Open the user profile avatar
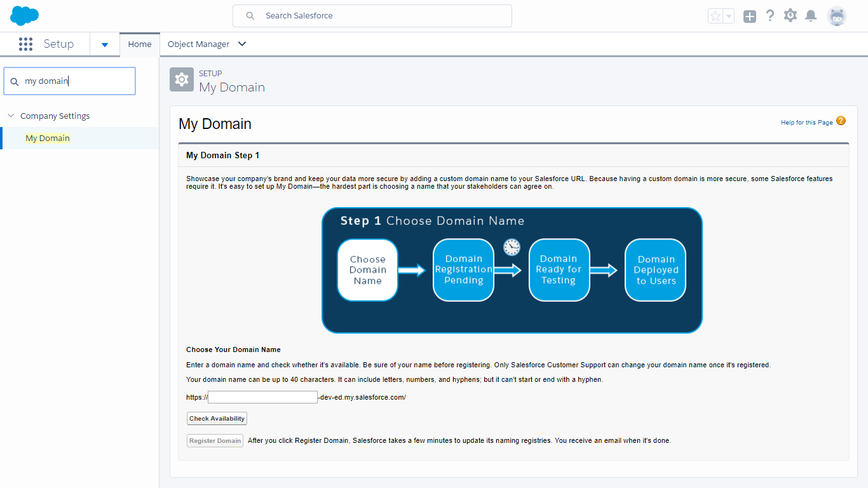The width and height of the screenshot is (868, 488). click(x=837, y=17)
